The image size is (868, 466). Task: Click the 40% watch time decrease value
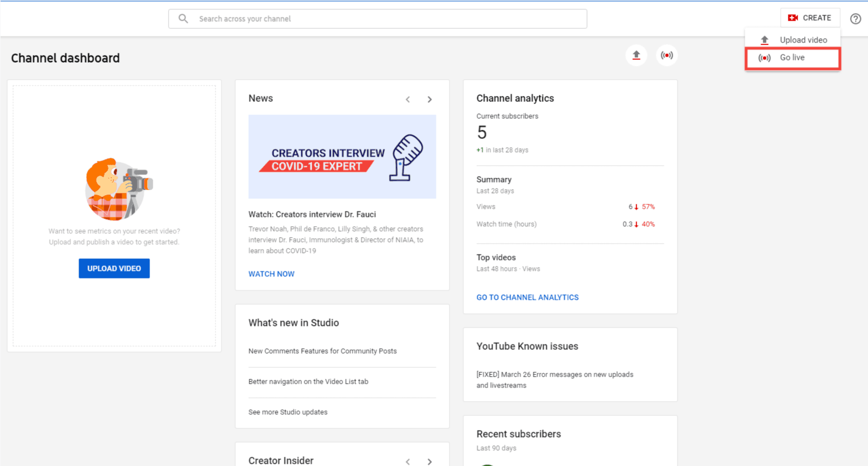[648, 224]
